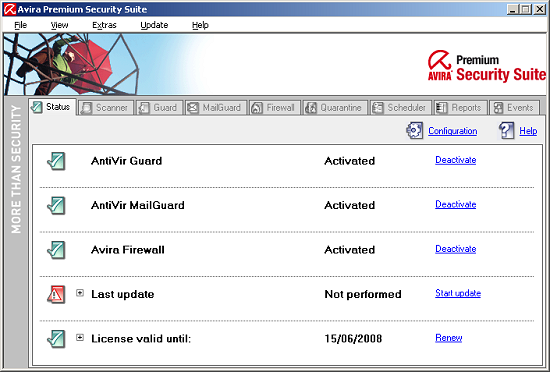
Task: Click the Scanner tab magnifier icon
Action: click(x=86, y=108)
